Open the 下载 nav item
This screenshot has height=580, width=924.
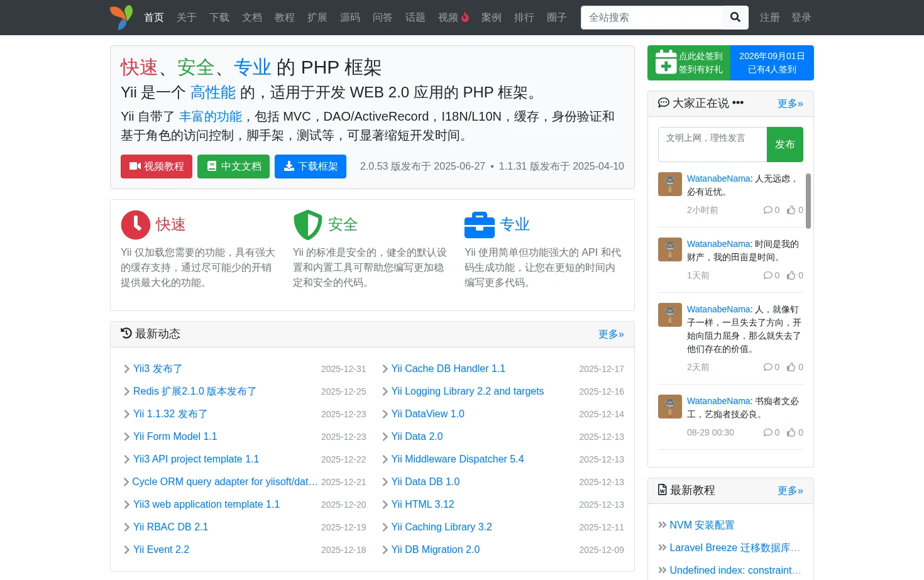tap(219, 18)
